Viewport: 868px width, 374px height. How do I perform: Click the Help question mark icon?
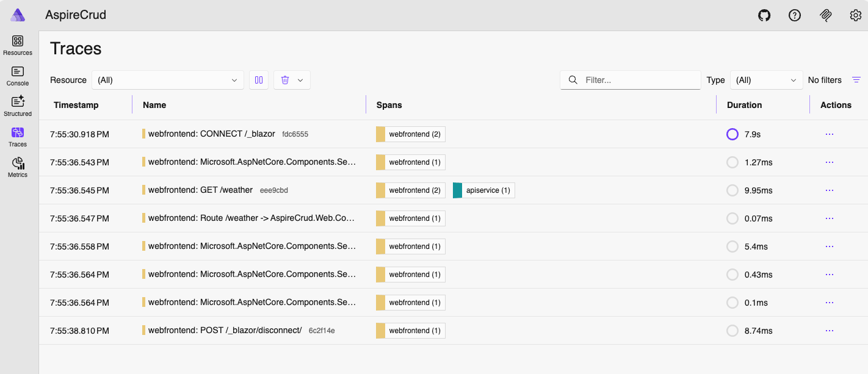[795, 15]
